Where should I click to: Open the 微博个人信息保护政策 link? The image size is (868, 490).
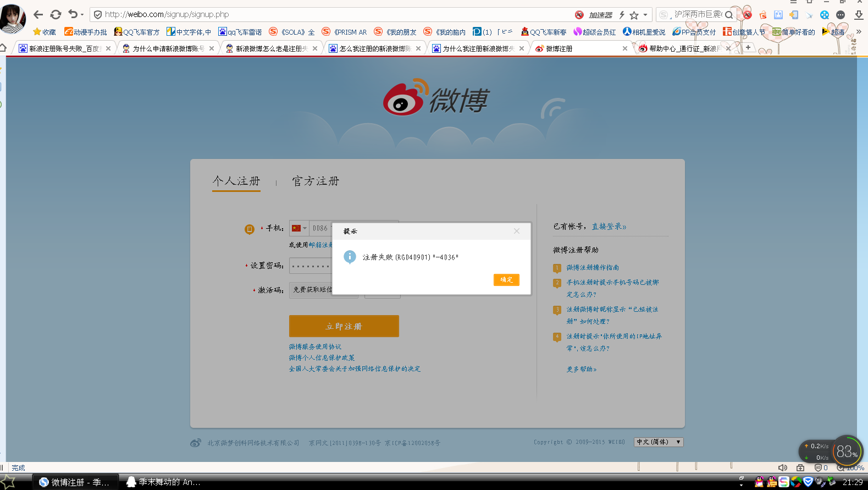click(x=322, y=358)
